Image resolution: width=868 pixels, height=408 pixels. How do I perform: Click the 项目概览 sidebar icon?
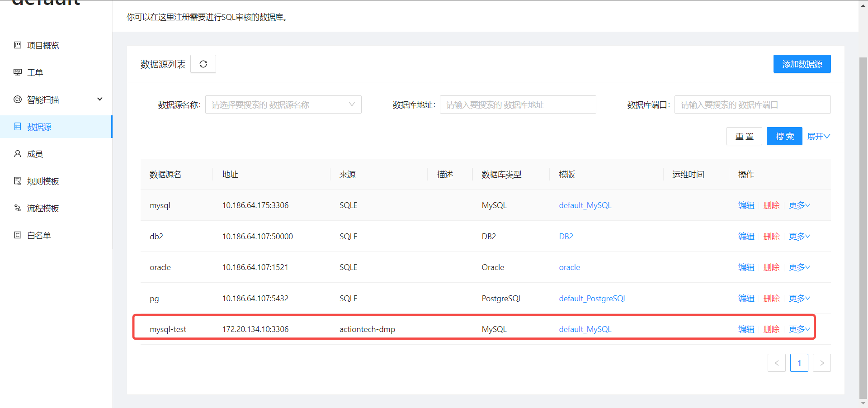tap(18, 45)
